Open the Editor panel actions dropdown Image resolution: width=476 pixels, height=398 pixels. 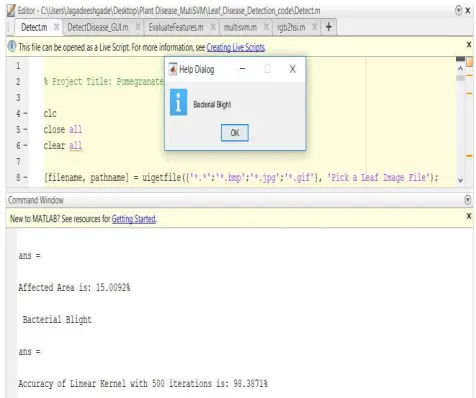click(x=458, y=10)
